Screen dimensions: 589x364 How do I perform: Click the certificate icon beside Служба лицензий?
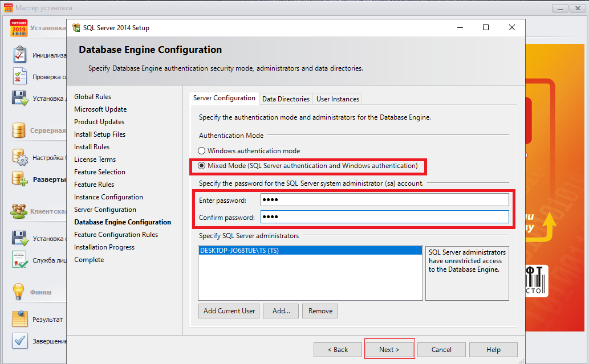(20, 260)
